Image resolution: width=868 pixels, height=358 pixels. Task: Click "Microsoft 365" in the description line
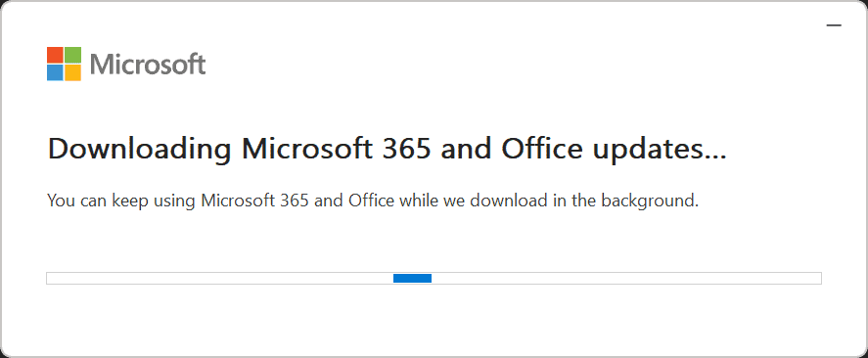[255, 200]
